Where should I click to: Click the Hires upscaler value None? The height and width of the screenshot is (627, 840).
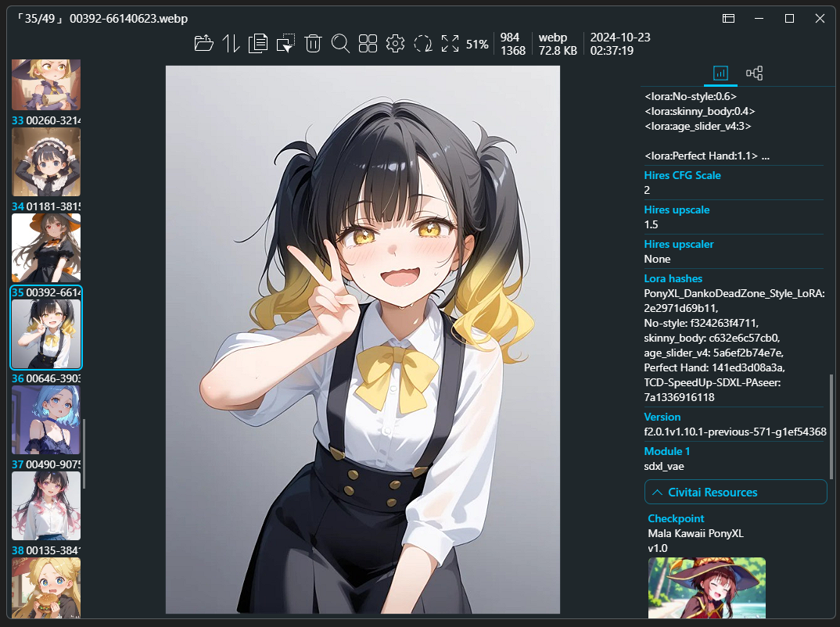pos(657,259)
